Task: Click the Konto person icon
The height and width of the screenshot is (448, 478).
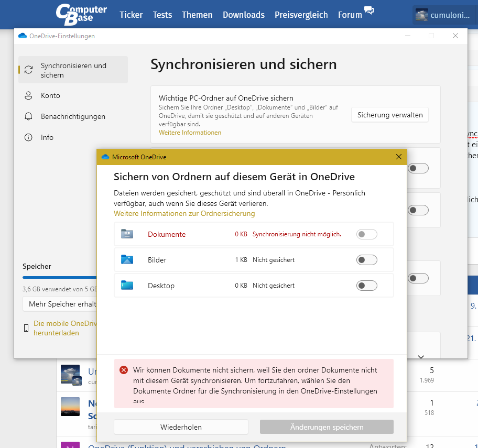Action: 28,95
